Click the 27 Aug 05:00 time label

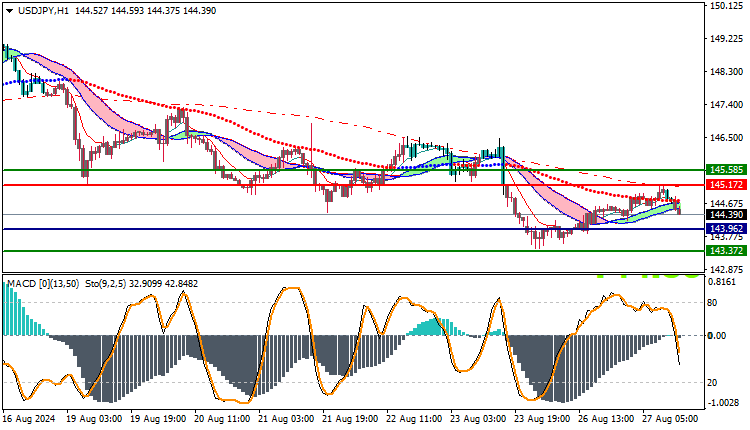coord(671,419)
